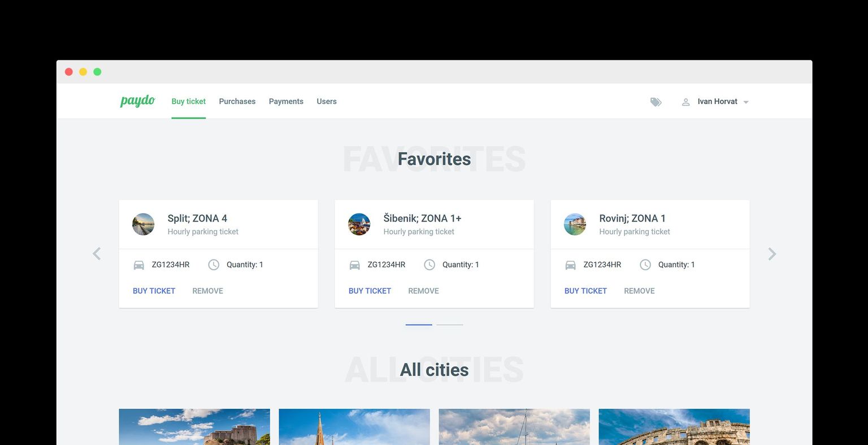Click the car icon on Split card
868x445 pixels.
click(139, 265)
